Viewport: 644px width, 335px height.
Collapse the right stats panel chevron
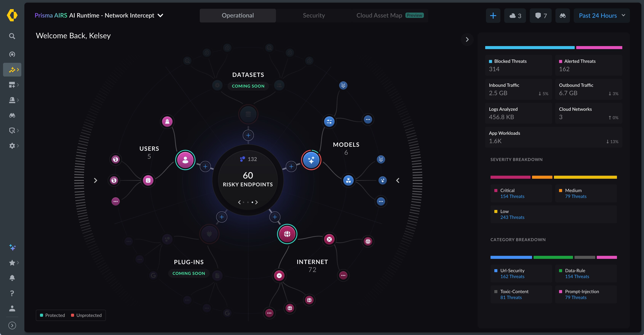click(x=467, y=39)
